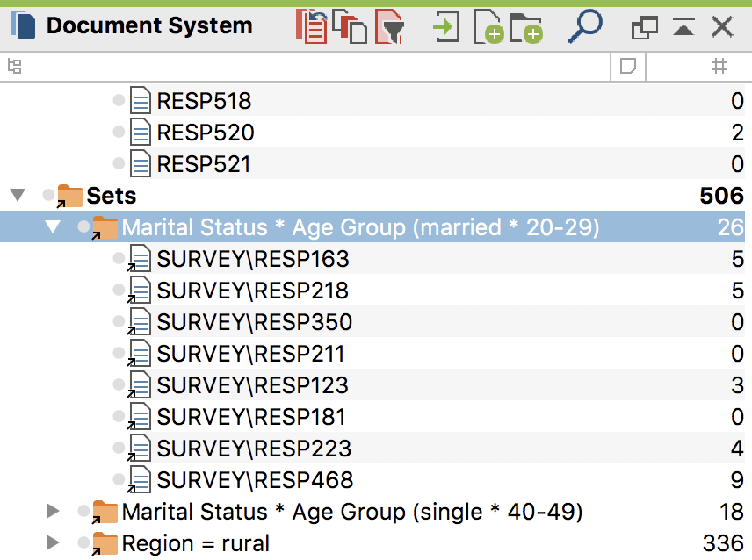Click the count 18 for single 40-49
This screenshot has width=752, height=560.
pos(732,512)
